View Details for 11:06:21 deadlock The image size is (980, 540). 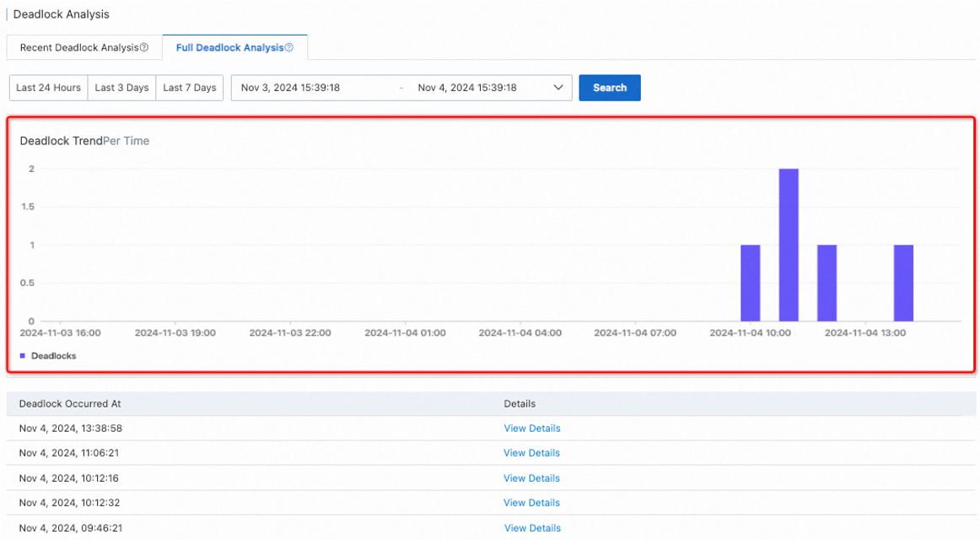click(532, 452)
